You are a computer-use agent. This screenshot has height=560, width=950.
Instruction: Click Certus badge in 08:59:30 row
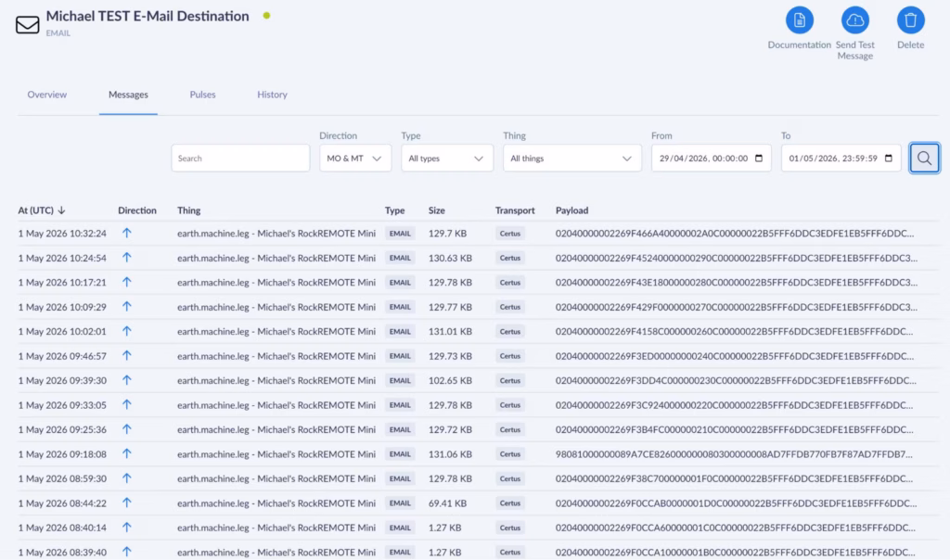tap(510, 478)
